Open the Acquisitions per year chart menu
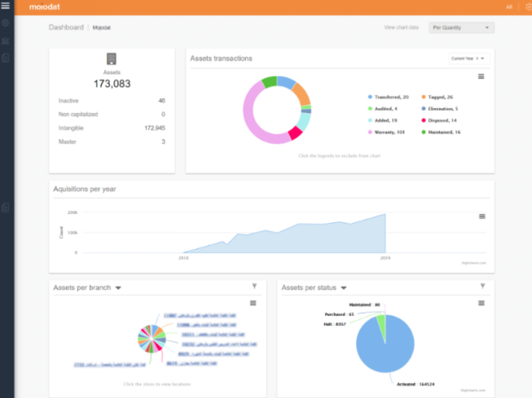The height and width of the screenshot is (398, 532). click(x=481, y=216)
